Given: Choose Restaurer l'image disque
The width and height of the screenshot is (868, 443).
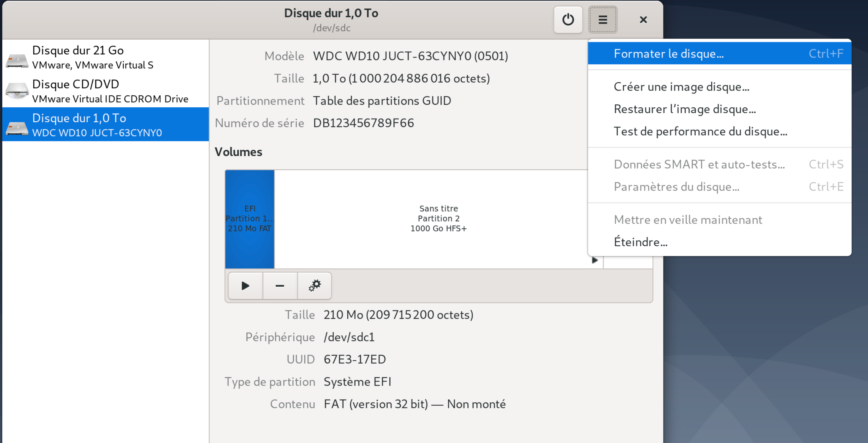Looking at the screenshot, I should tap(719, 109).
